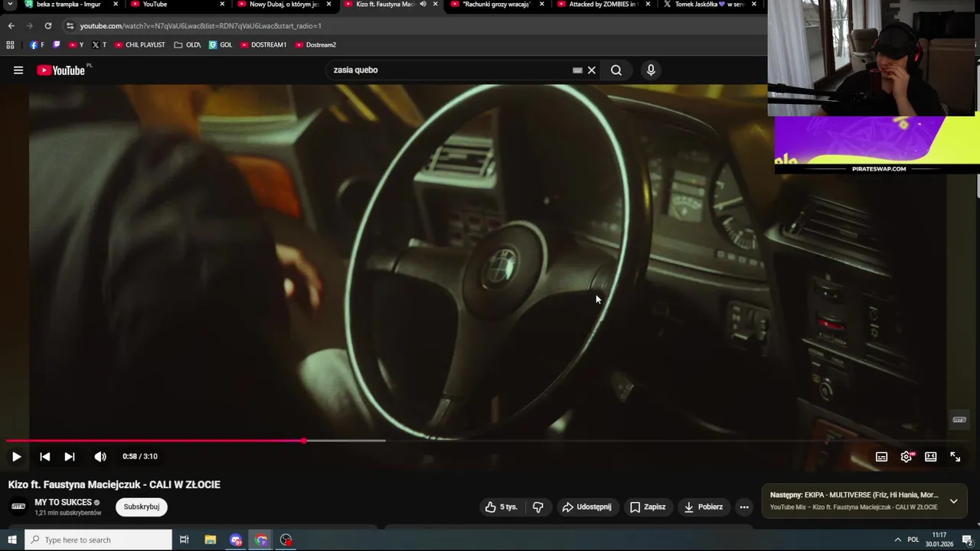Open the Windows Start menu
This screenshot has width=980, height=551.
pyautogui.click(x=11, y=540)
